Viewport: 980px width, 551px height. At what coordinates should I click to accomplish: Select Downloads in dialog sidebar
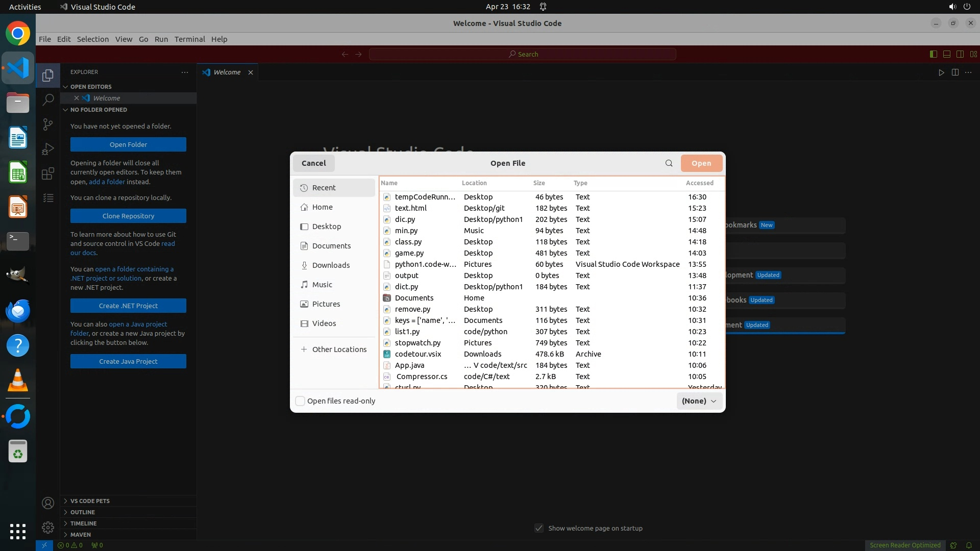point(331,265)
